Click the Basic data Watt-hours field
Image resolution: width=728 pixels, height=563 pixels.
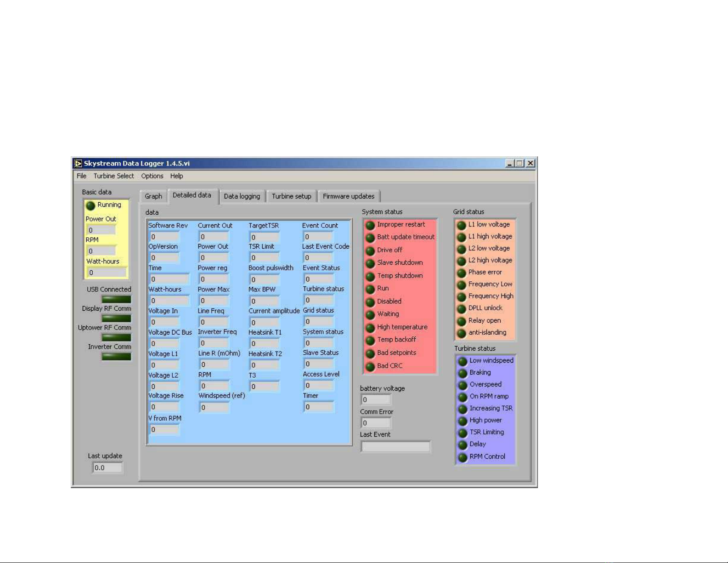[x=107, y=273]
